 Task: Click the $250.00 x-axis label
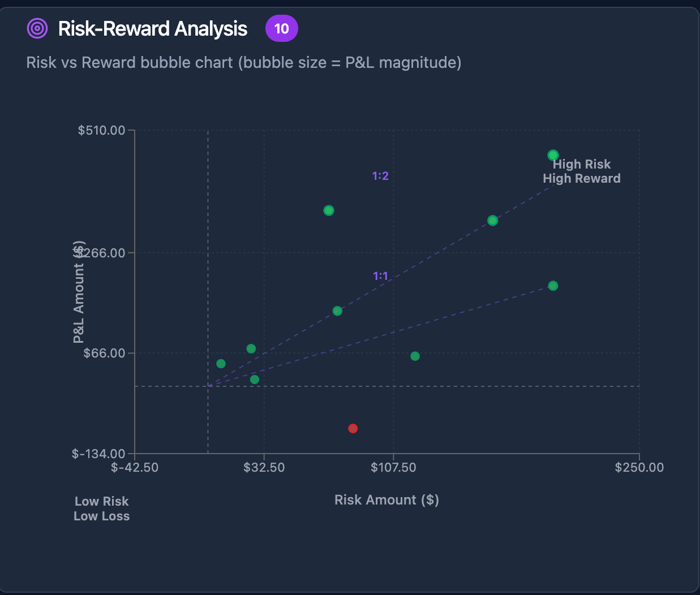click(639, 468)
